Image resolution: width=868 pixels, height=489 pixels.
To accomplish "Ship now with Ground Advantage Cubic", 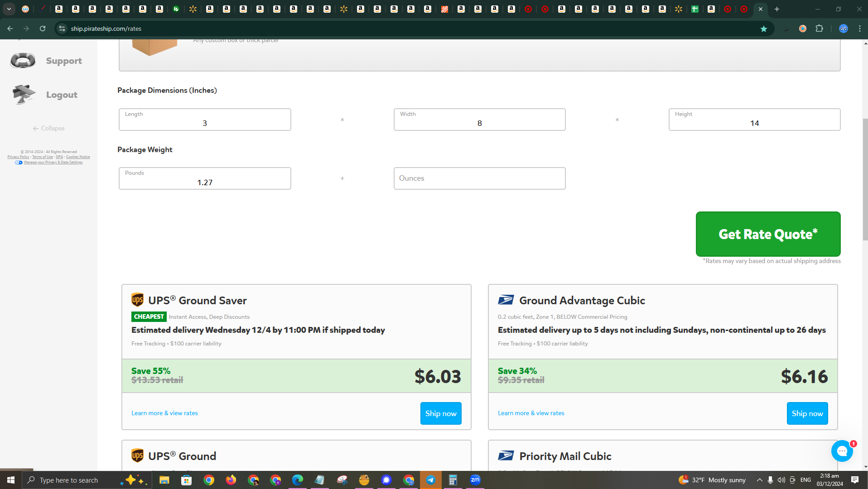I will [x=807, y=413].
